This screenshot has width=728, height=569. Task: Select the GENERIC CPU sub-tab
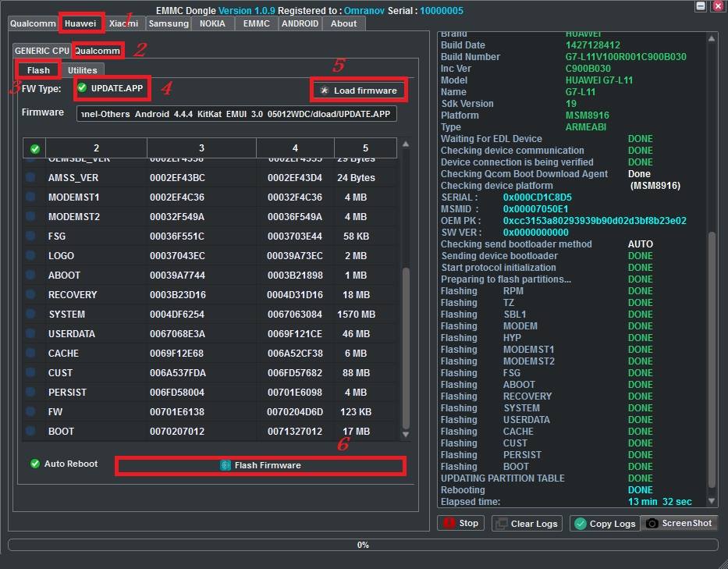pyautogui.click(x=42, y=51)
